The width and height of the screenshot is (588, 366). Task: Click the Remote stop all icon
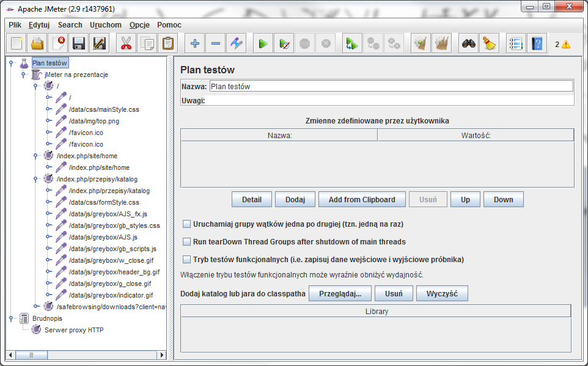[373, 43]
